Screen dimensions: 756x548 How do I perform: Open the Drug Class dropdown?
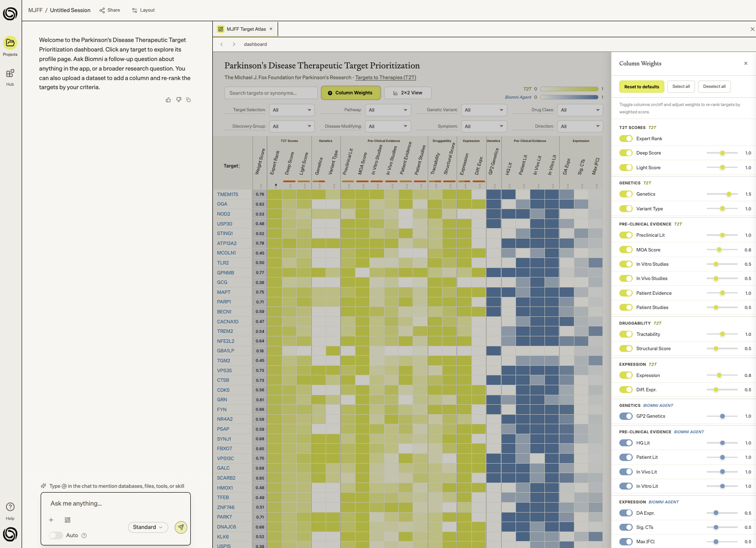click(580, 110)
